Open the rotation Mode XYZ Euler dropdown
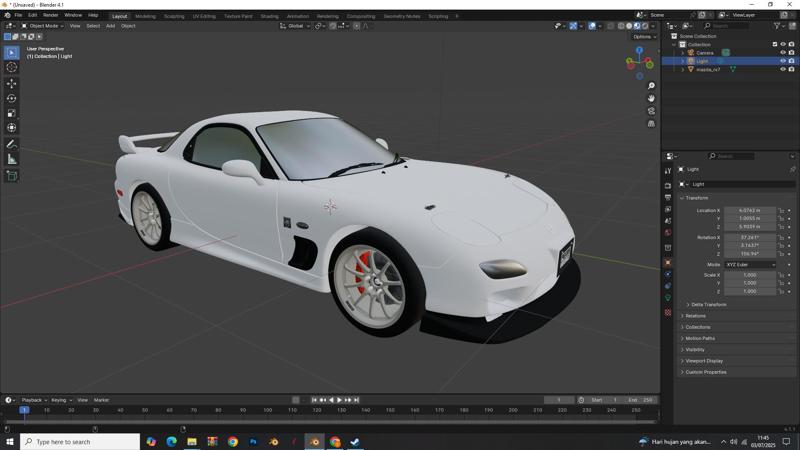The width and height of the screenshot is (800, 450). coord(749,264)
